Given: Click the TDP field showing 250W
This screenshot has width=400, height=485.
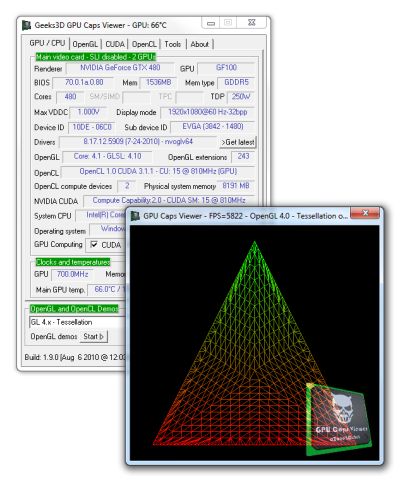Looking at the screenshot, I should (x=241, y=97).
